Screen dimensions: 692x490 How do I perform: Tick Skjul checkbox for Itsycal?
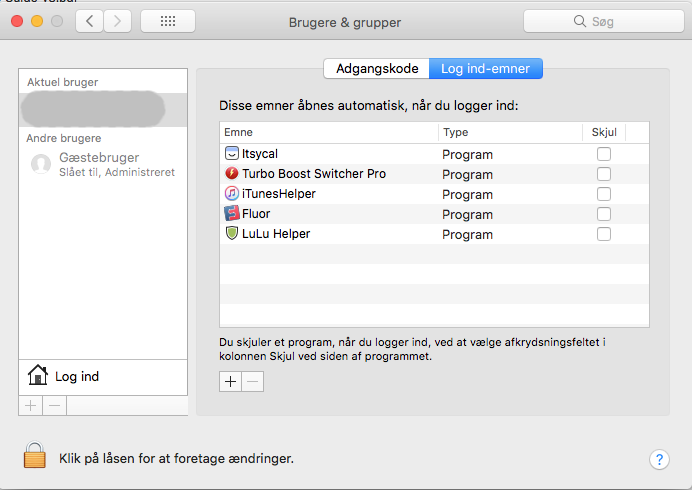604,154
